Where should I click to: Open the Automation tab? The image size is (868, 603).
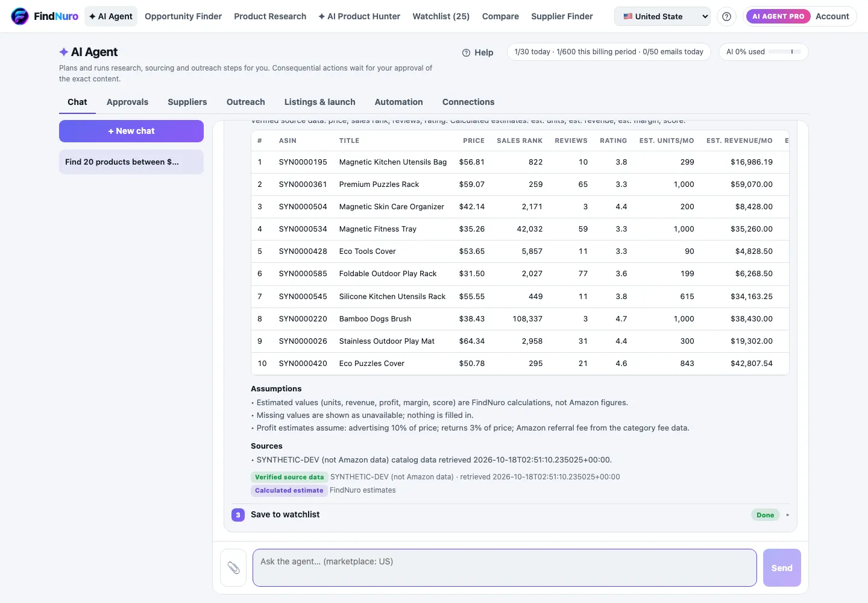pyautogui.click(x=399, y=102)
